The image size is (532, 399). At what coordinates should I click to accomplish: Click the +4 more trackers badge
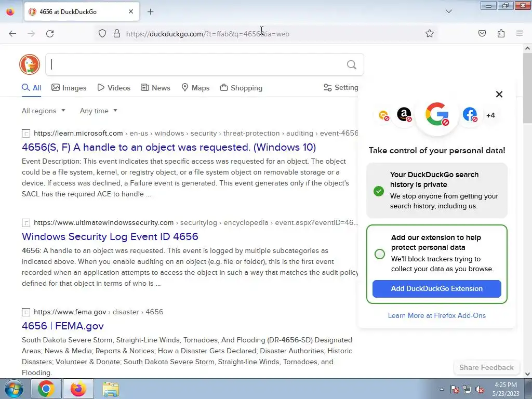pyautogui.click(x=490, y=115)
